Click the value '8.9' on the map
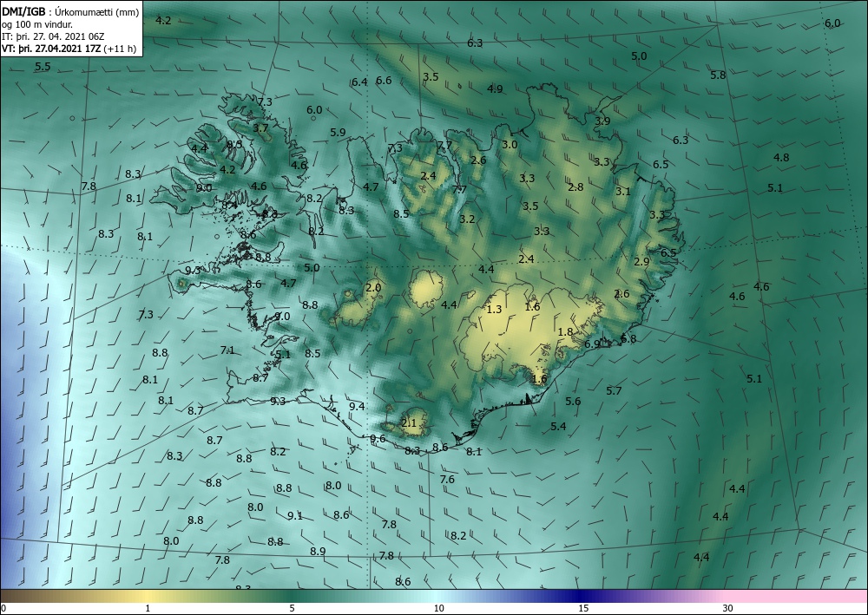Viewport: 868px width, 615px height. [318, 552]
